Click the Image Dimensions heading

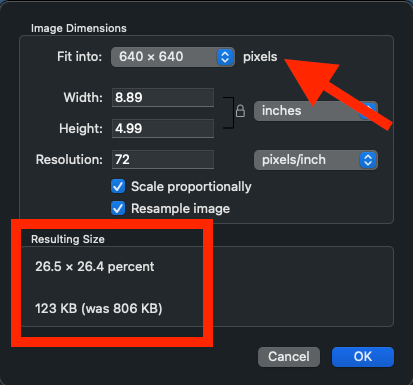79,28
